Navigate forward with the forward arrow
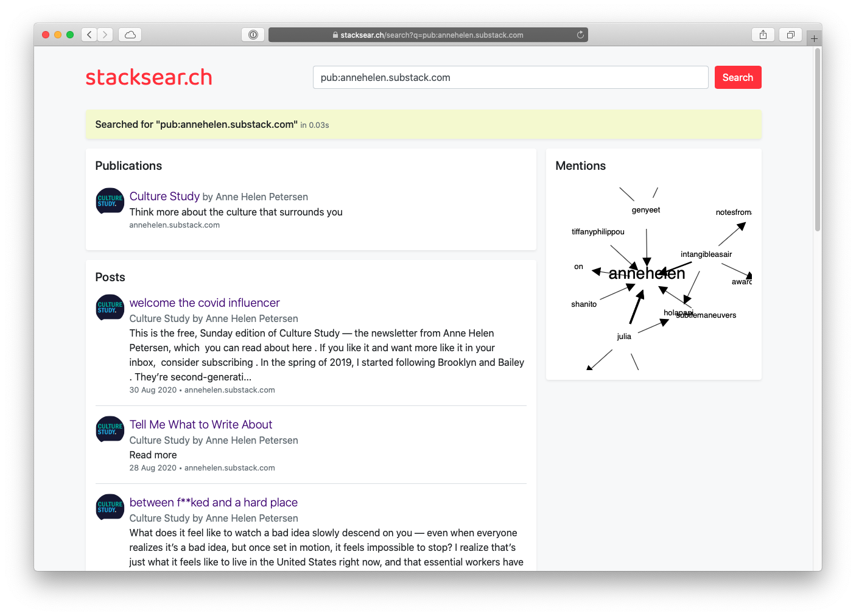This screenshot has width=856, height=616. click(105, 35)
